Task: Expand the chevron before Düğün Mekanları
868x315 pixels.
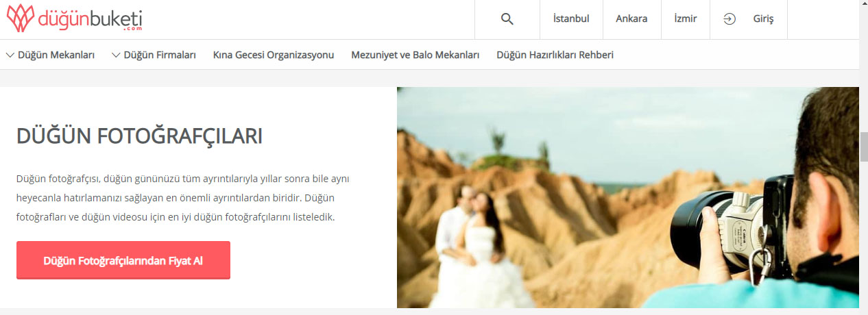Action: point(10,55)
